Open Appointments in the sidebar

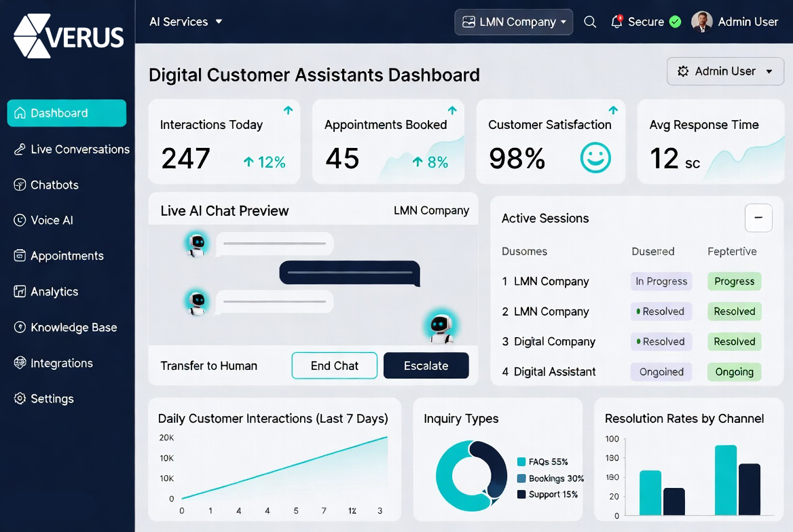58,256
